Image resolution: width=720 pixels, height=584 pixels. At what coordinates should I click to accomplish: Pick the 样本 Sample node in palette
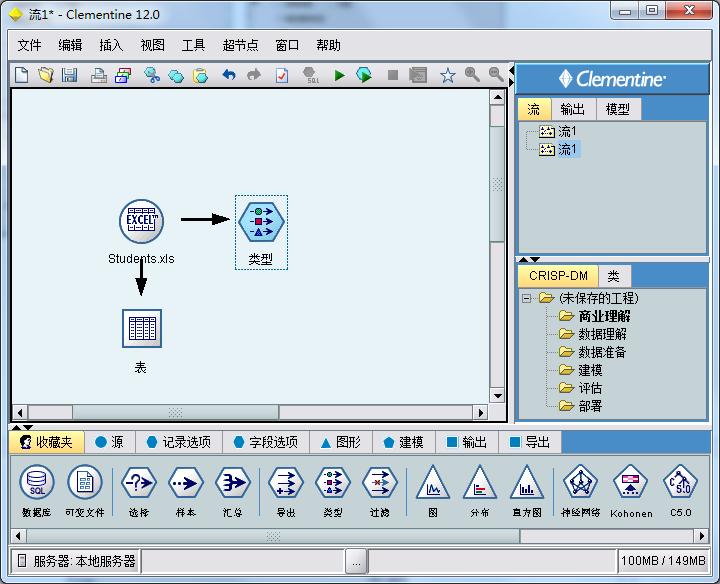186,483
